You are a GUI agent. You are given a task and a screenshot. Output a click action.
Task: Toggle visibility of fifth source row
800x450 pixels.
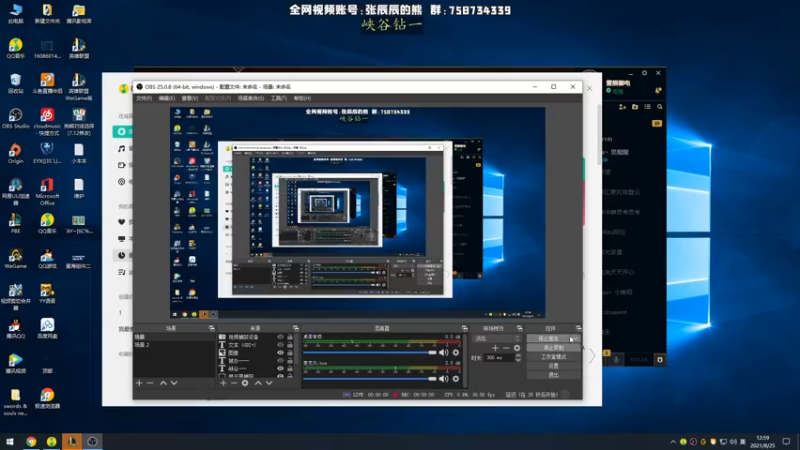click(280, 368)
